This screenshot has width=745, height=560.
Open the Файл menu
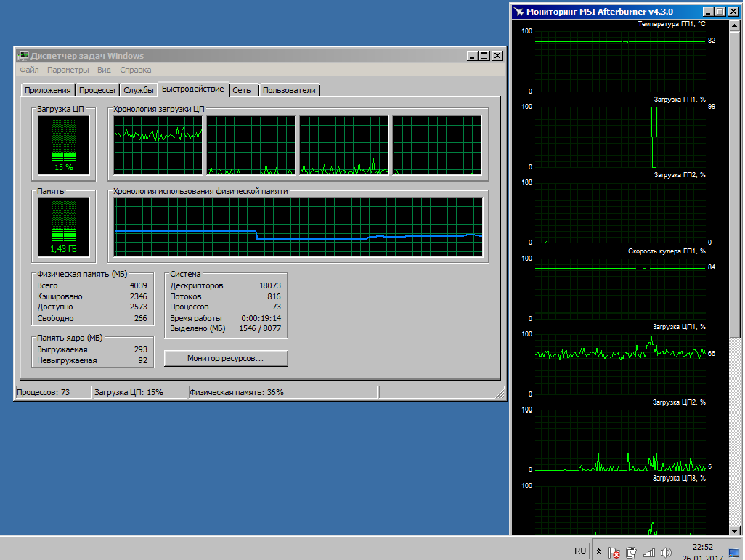point(29,70)
